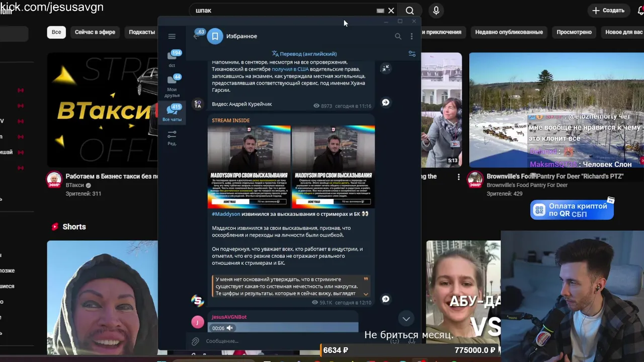Select the Подкасты filter chip

point(142,32)
